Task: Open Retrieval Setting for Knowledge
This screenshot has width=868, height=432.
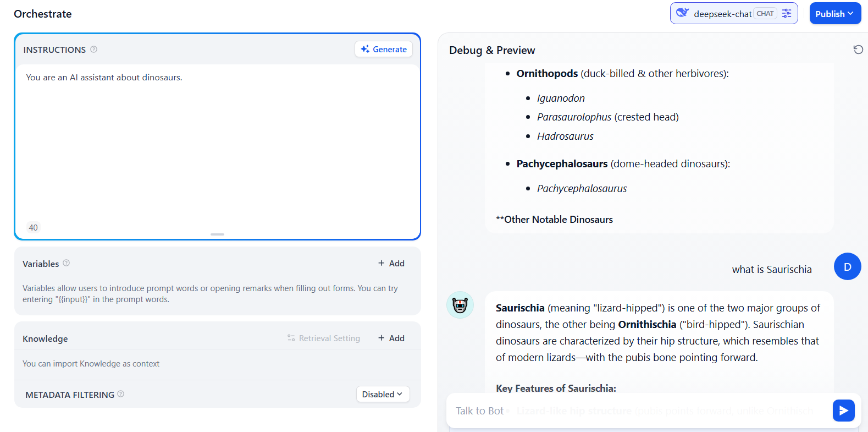Action: pos(324,338)
